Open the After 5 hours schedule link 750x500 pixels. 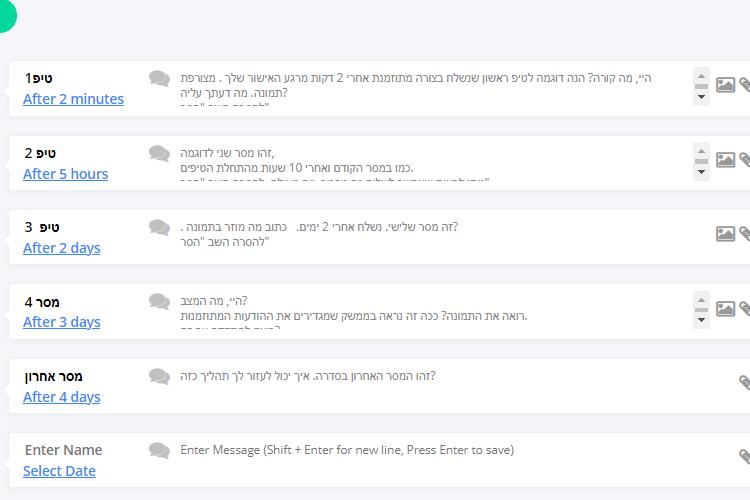(x=66, y=174)
